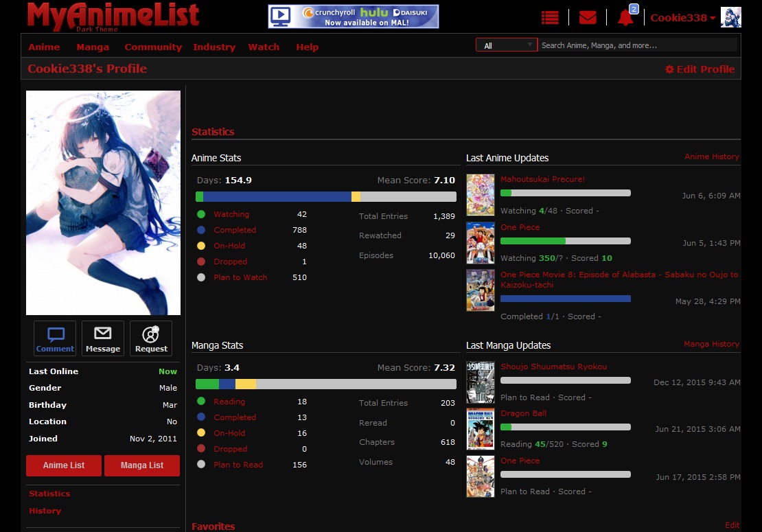Open the quick list icon in top bar
The height and width of the screenshot is (532, 762).
click(x=550, y=16)
